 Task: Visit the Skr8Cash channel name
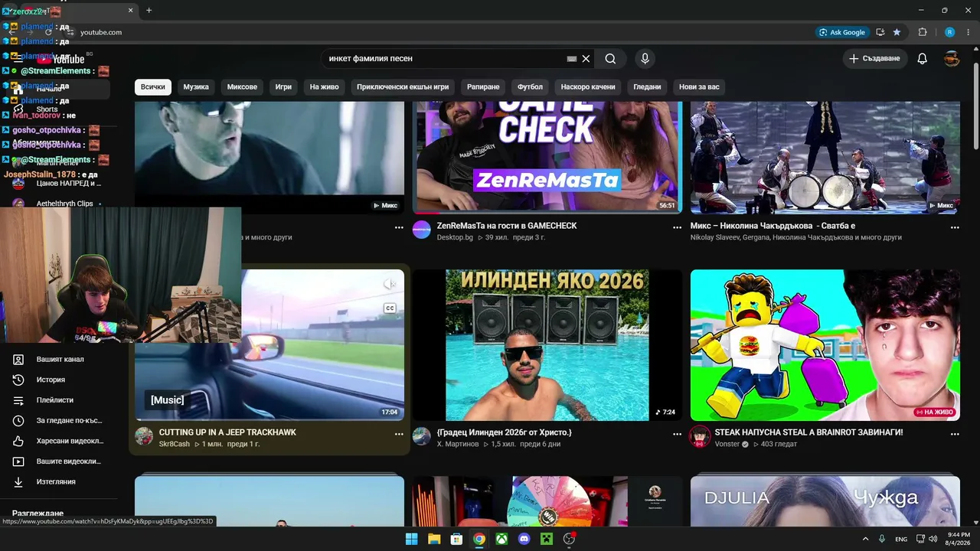(175, 444)
